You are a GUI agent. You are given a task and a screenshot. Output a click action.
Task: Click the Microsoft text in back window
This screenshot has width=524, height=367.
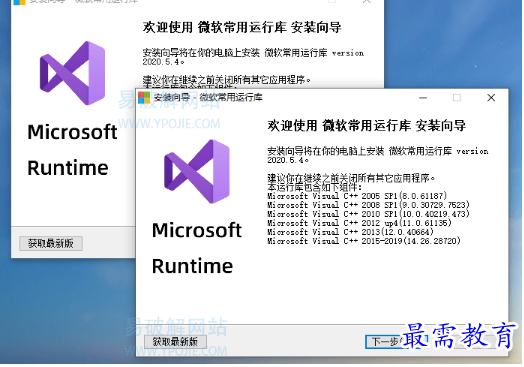point(72,132)
